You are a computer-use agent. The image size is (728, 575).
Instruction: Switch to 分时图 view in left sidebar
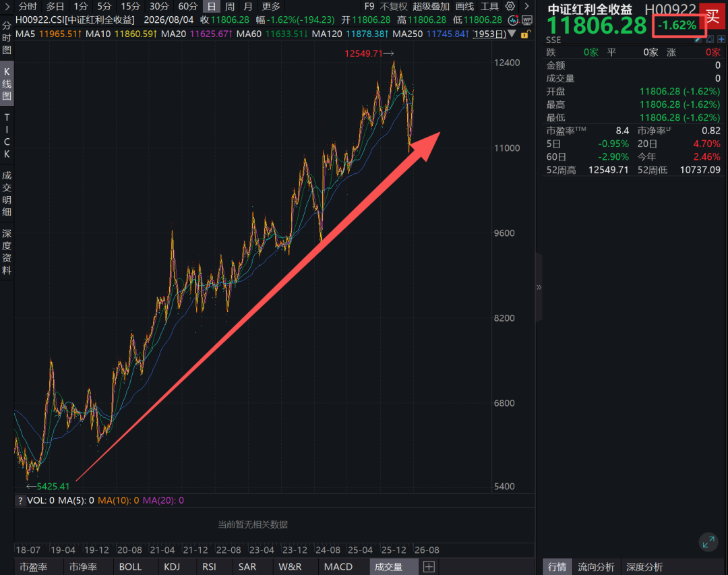click(x=7, y=37)
